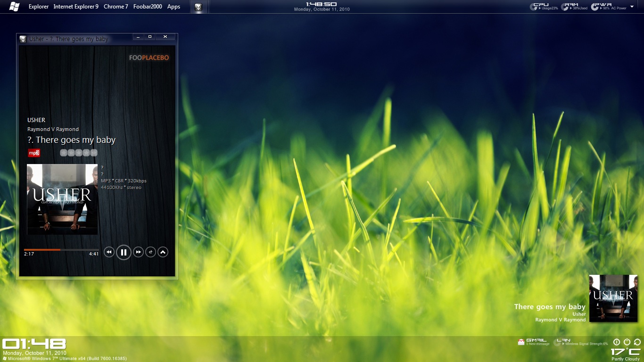Rate the song with the third star
The height and width of the screenshot is (362, 644).
[79, 153]
